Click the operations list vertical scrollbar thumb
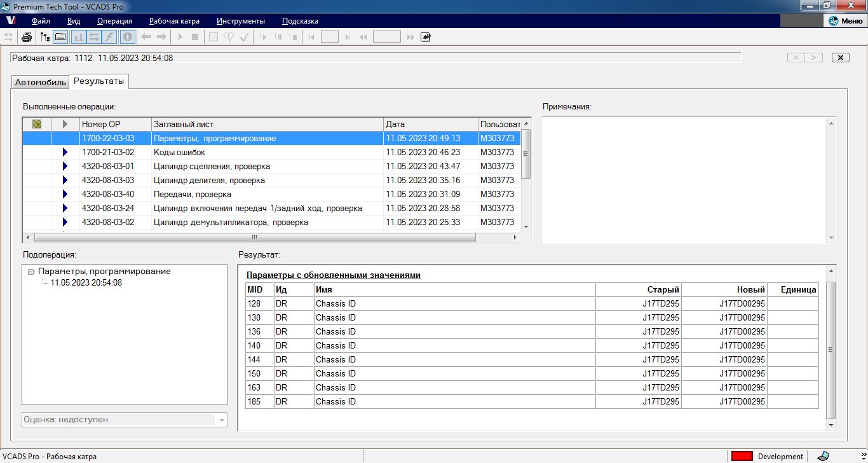 tap(526, 153)
